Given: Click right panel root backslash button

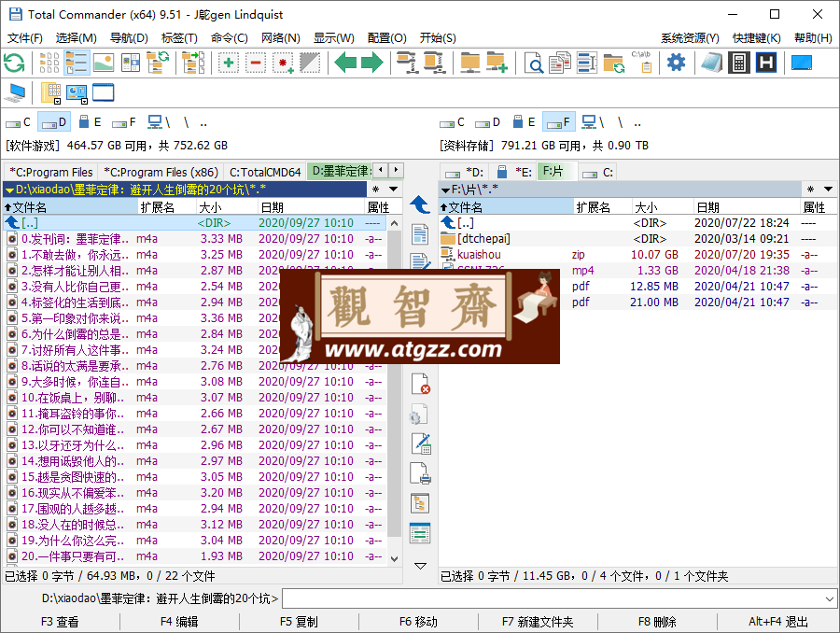Looking at the screenshot, I should 620,122.
